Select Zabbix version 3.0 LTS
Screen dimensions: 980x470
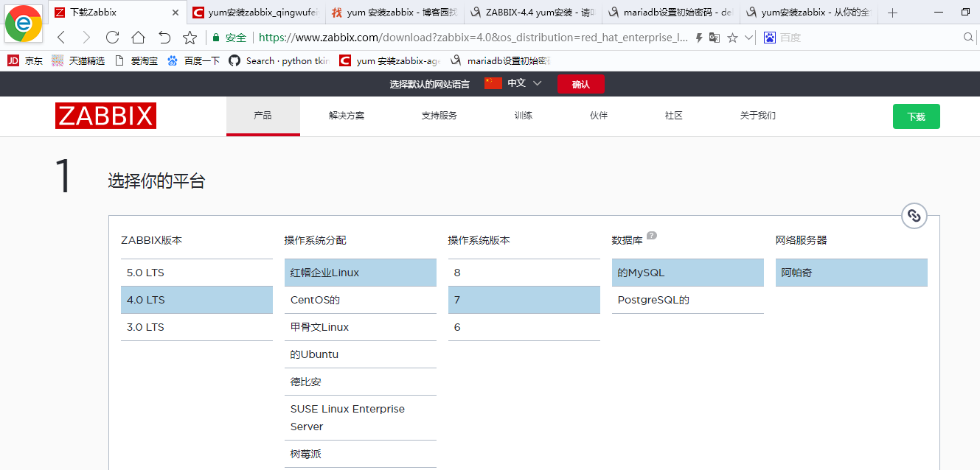(x=197, y=327)
